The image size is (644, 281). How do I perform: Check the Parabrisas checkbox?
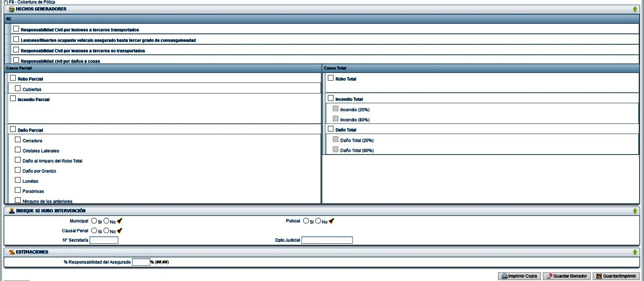pos(18,190)
